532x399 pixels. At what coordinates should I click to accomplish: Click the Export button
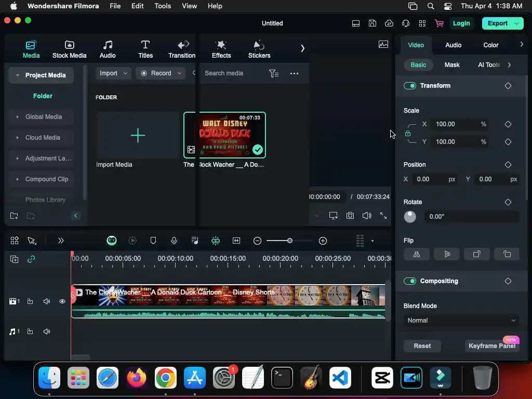pos(502,23)
